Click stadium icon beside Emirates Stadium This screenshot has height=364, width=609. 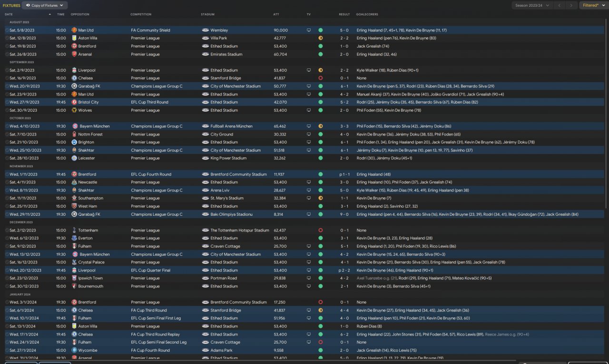pos(205,54)
